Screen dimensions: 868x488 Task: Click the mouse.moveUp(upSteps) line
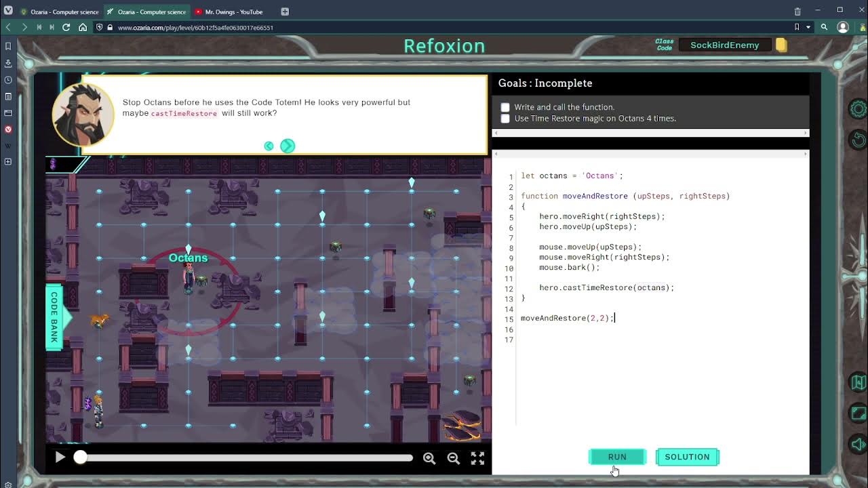click(x=590, y=247)
